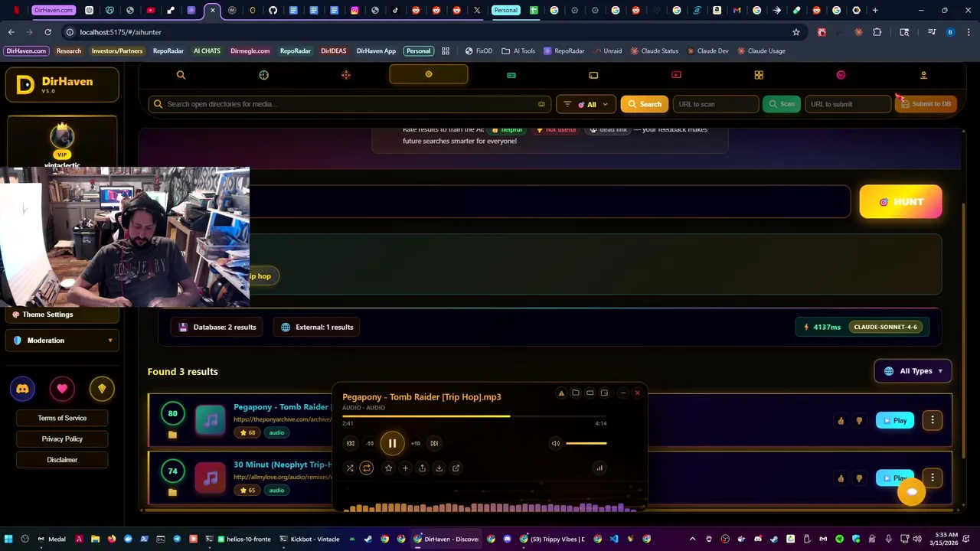
Task: Open more options for Pegapony result
Action: click(933, 420)
